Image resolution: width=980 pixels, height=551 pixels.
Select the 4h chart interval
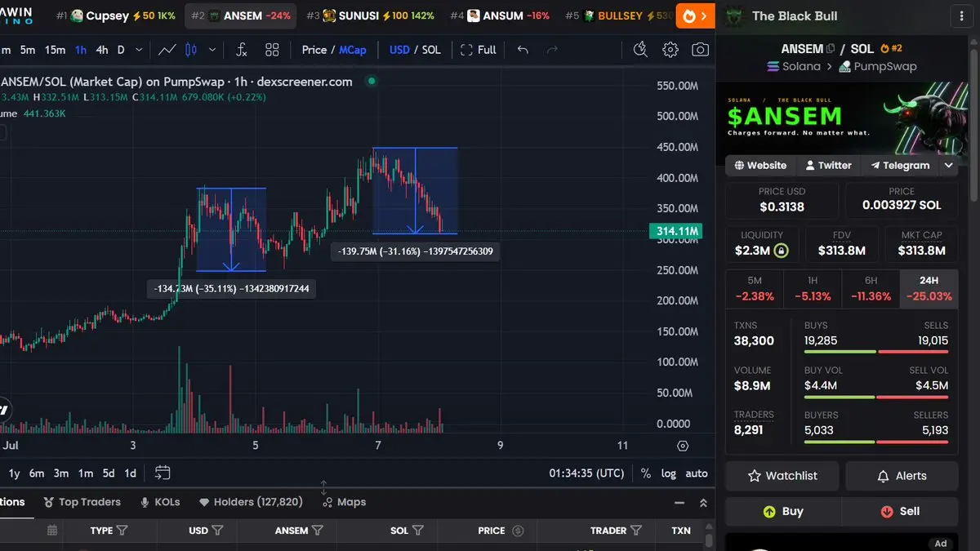tap(101, 50)
